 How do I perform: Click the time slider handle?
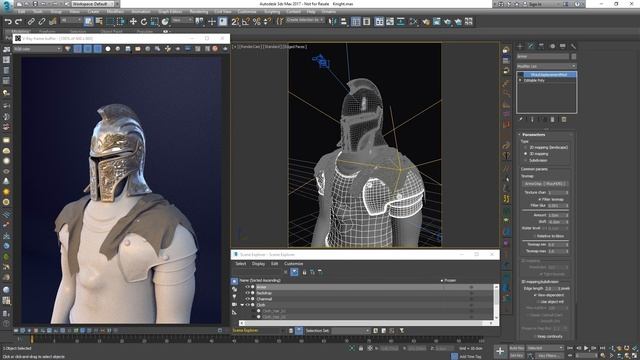(32, 340)
